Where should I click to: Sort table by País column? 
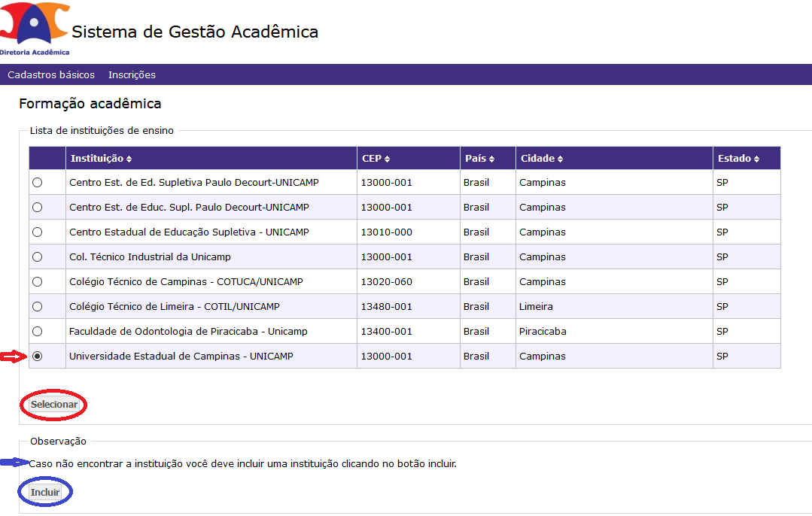[480, 159]
